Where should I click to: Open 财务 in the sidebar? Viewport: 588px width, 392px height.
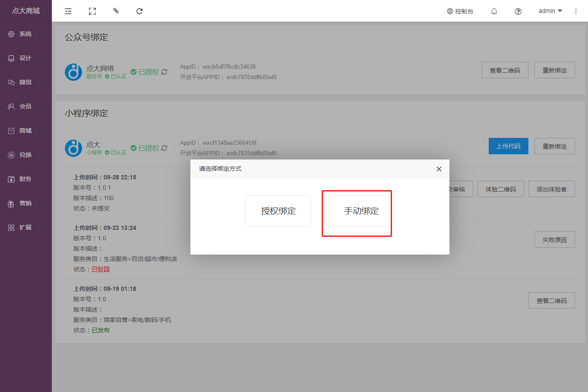tap(26, 179)
